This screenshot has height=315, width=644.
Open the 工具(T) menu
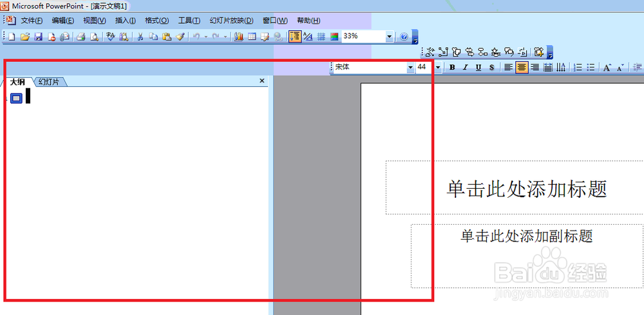pyautogui.click(x=189, y=21)
